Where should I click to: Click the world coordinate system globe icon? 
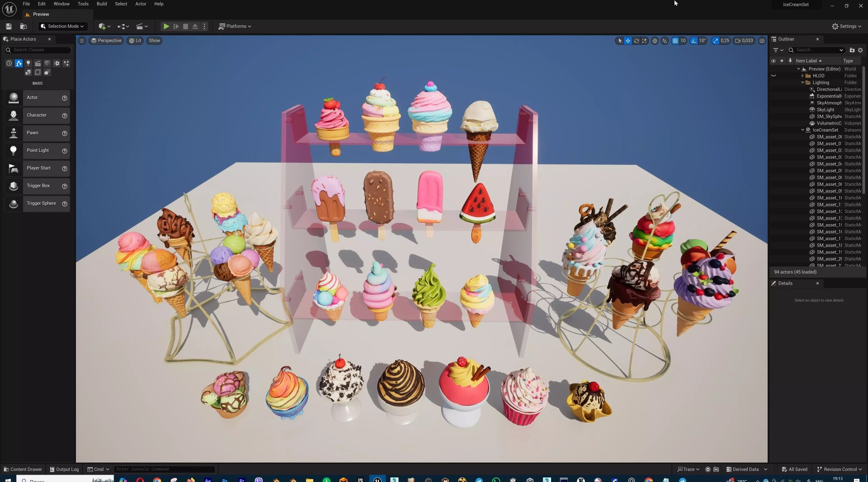pyautogui.click(x=655, y=41)
